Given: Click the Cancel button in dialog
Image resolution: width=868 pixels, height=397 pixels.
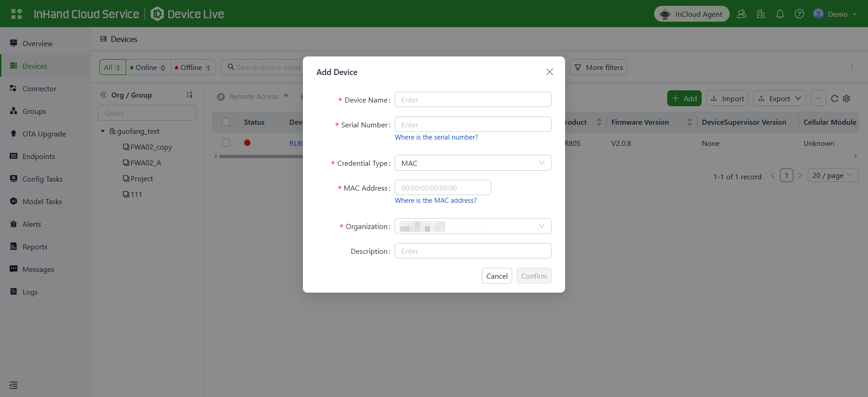Looking at the screenshot, I should click(497, 276).
